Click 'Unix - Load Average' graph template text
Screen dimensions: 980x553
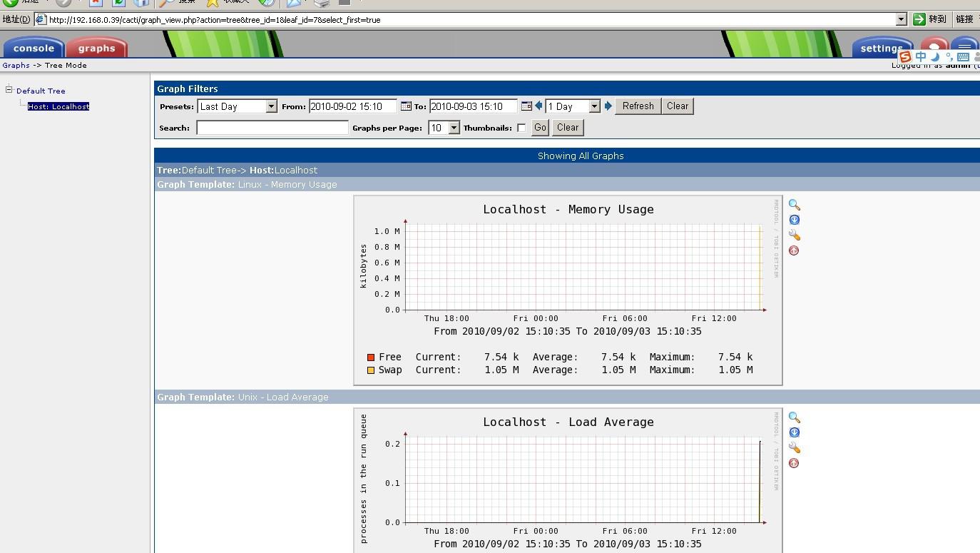coord(283,397)
